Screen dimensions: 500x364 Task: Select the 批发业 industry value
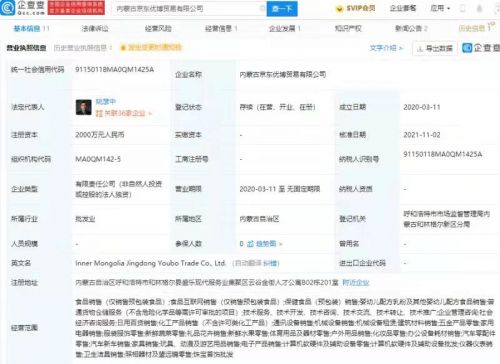(x=85, y=219)
